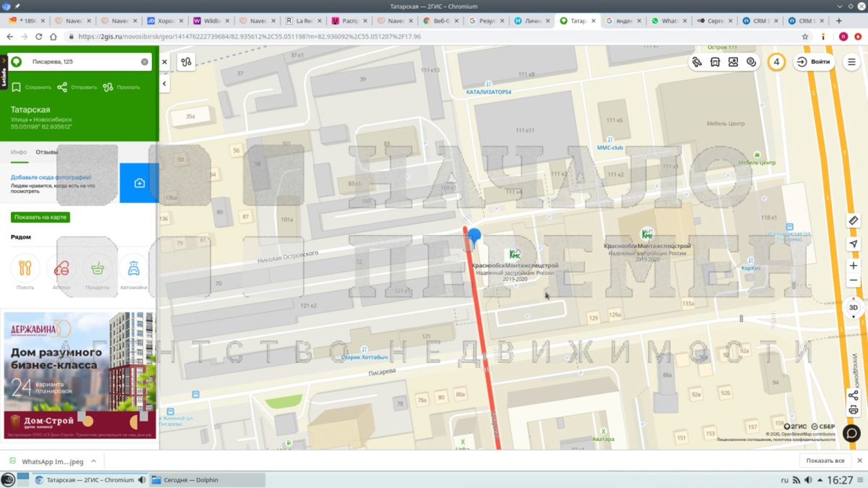Switch to Dolphin window in taskbar
The width and height of the screenshot is (868, 488).
pyautogui.click(x=207, y=480)
